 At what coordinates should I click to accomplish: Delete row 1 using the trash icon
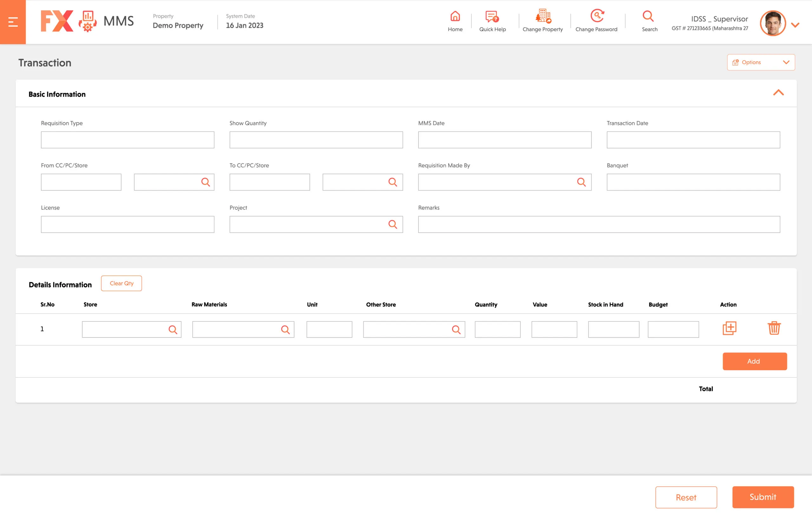point(774,328)
